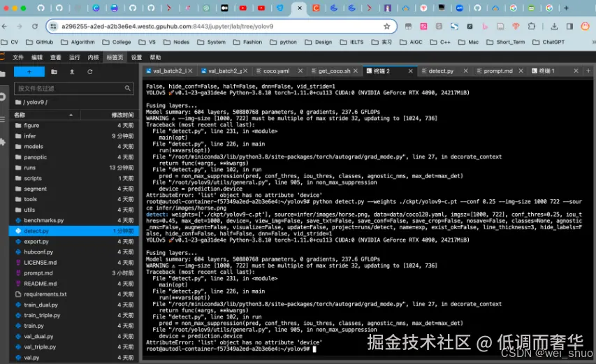Viewport: 596px width, 364px height.
Task: Select val_dual.py file
Action: (74, 337)
